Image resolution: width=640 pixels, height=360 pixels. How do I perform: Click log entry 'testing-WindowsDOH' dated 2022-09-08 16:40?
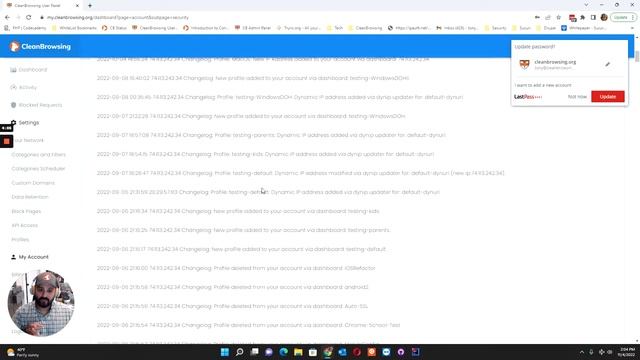pyautogui.click(x=253, y=78)
